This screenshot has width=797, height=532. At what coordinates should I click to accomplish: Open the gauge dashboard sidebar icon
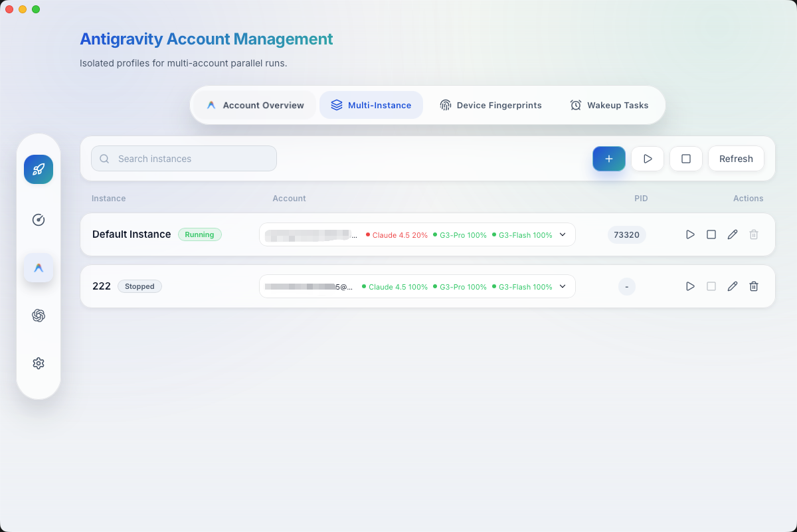point(39,220)
